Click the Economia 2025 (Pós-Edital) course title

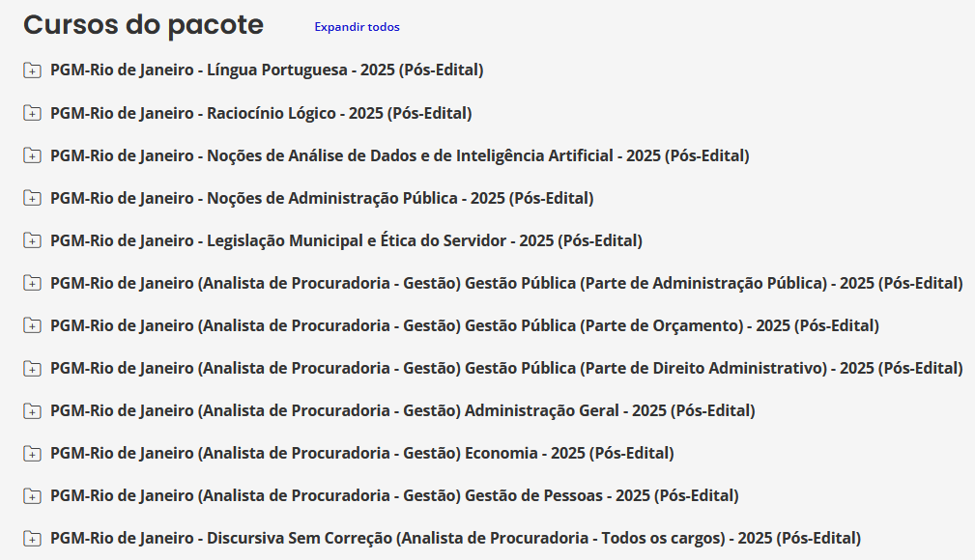[359, 452]
